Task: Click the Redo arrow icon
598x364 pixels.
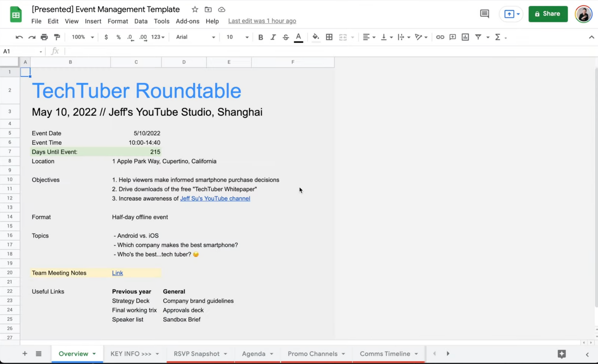Action: click(32, 37)
